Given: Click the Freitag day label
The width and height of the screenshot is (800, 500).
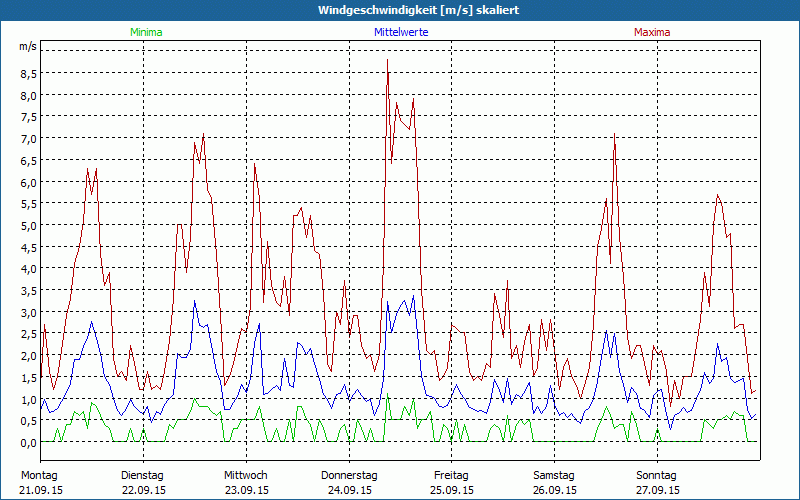Looking at the screenshot, I should pos(451,475).
